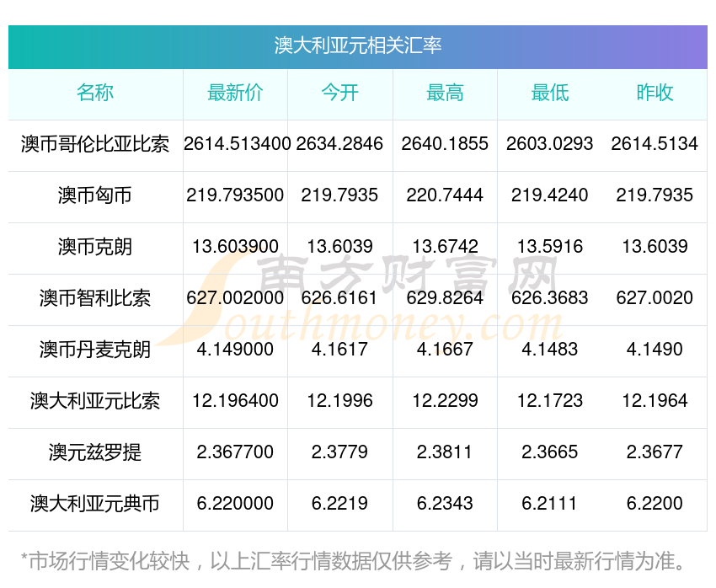Click the row name 澳币克朗
Viewport: 716px width, 588px height.
(95, 247)
